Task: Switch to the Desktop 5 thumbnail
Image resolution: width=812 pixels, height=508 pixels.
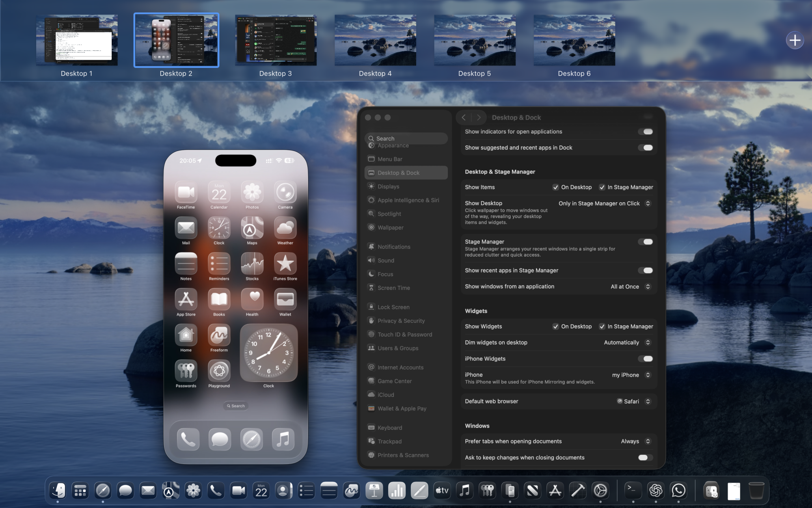Action: pos(475,40)
